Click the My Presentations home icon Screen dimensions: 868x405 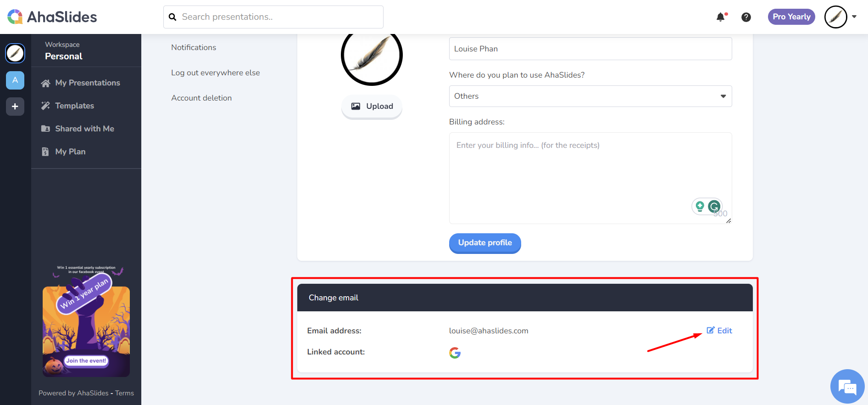pos(45,83)
